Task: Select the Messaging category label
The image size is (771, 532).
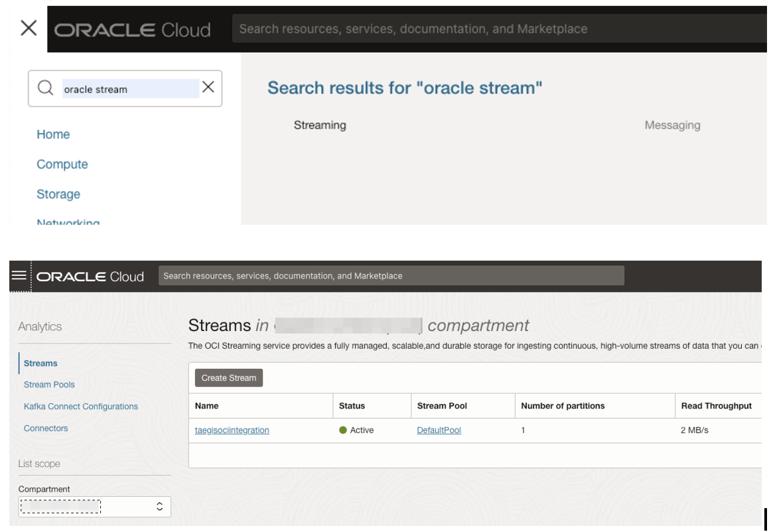Action: [x=672, y=125]
